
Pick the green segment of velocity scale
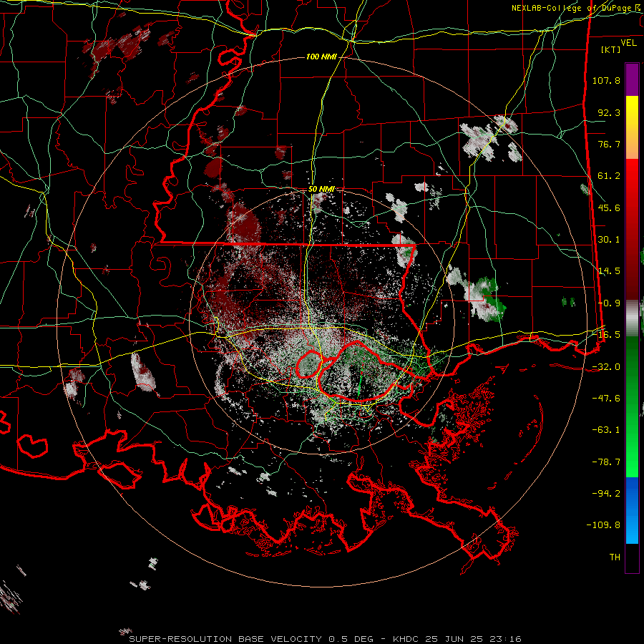point(632,406)
